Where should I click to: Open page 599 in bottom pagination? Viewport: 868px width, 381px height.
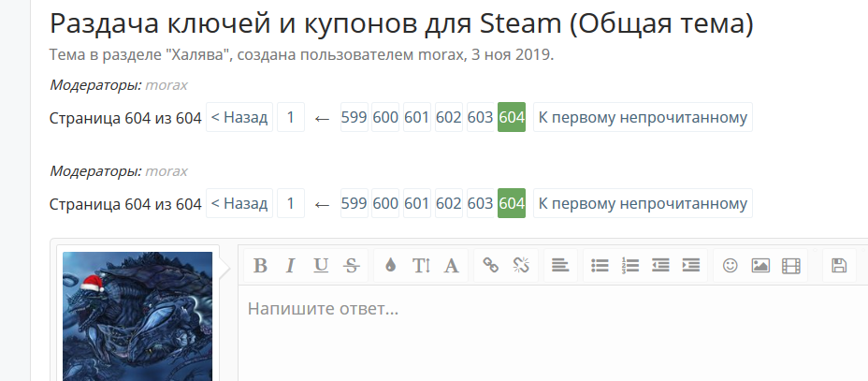click(x=354, y=204)
